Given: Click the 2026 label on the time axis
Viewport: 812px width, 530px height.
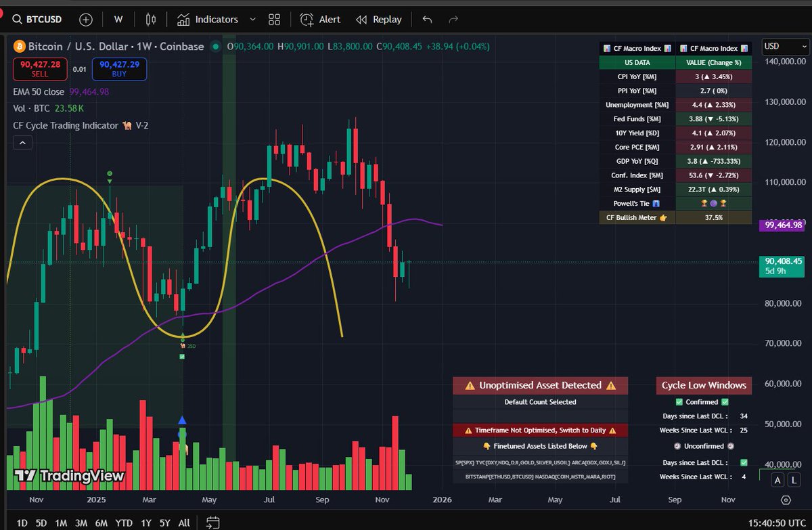Looking at the screenshot, I should pyautogui.click(x=442, y=500).
